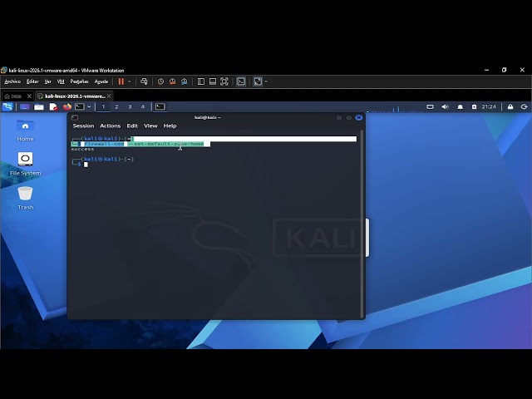This screenshot has width=532, height=399.
Task: Open the terminal Help menu
Action: [170, 126]
